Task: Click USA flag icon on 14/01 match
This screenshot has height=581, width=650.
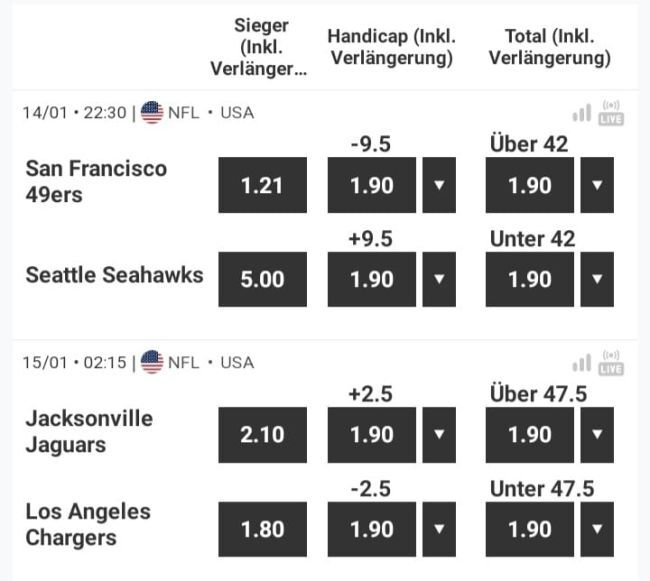Action: pyautogui.click(x=152, y=112)
